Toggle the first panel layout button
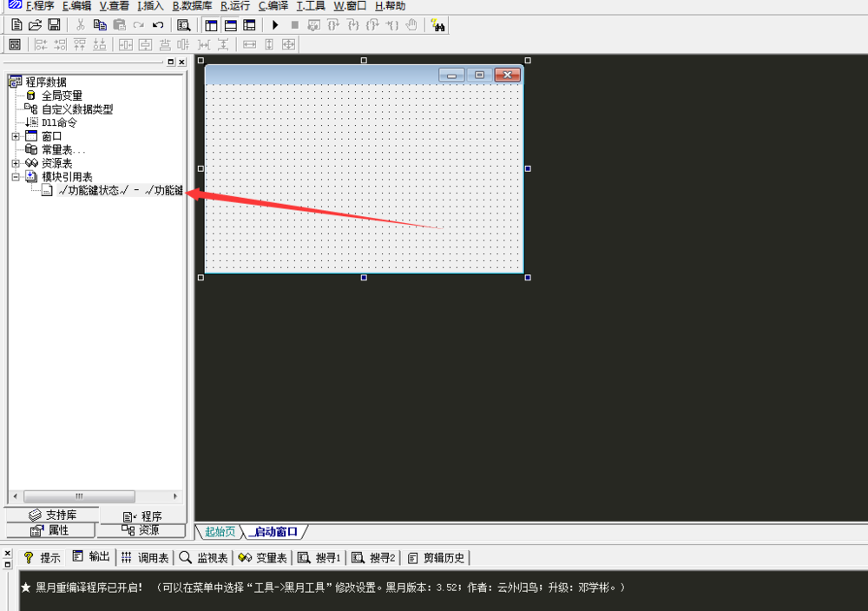 pos(212,25)
